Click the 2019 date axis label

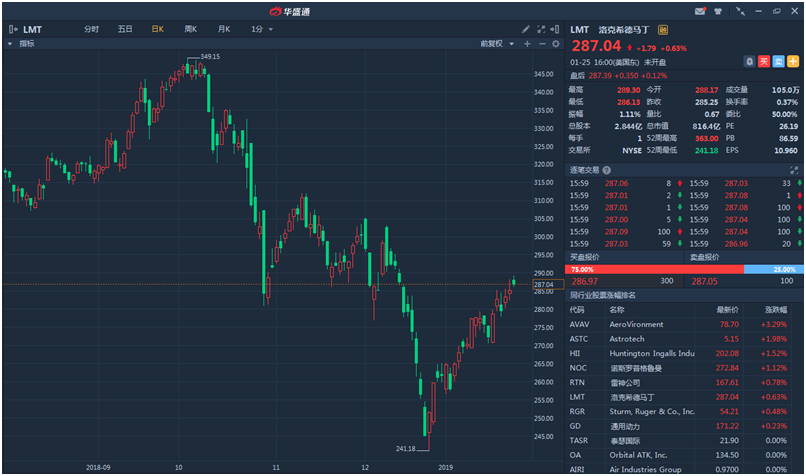point(446,467)
